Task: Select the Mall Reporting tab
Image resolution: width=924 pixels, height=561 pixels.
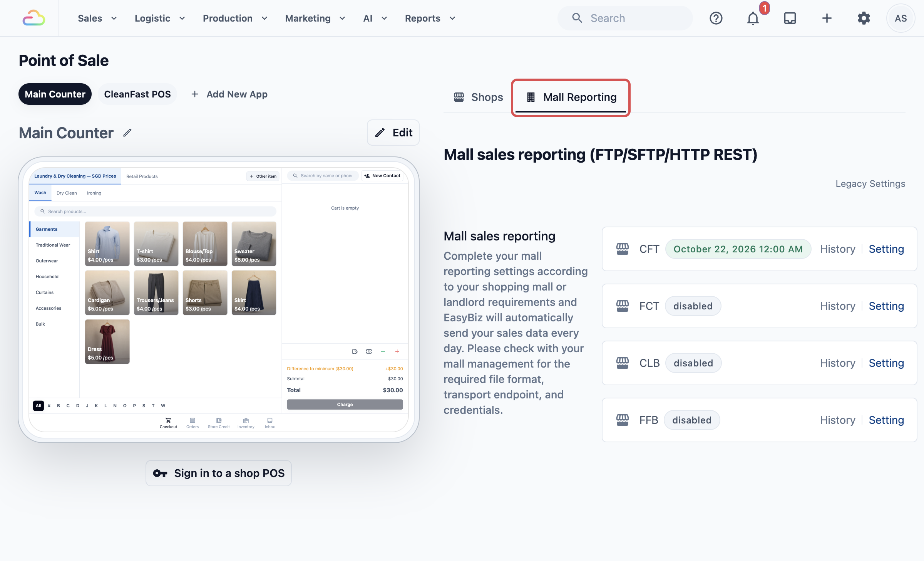Action: pyautogui.click(x=571, y=97)
